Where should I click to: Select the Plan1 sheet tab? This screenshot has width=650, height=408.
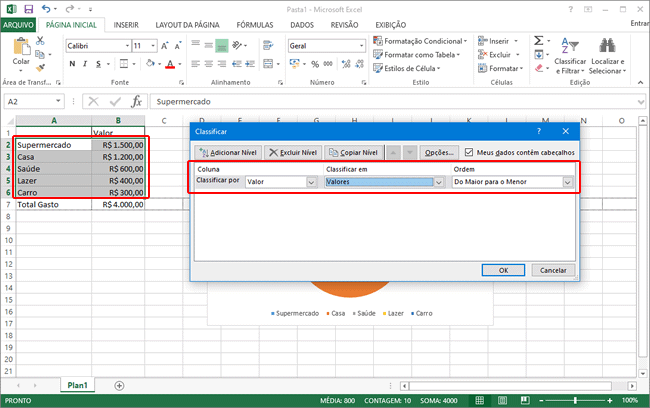[77, 385]
